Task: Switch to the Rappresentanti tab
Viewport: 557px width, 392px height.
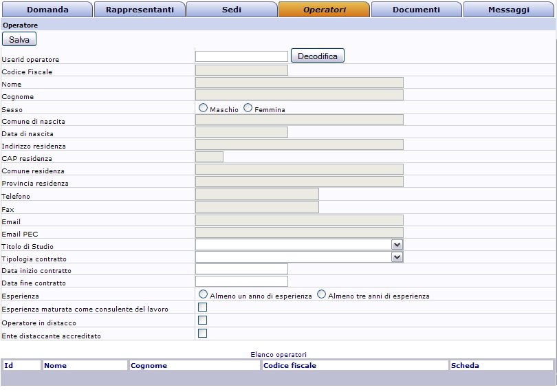Action: click(139, 10)
